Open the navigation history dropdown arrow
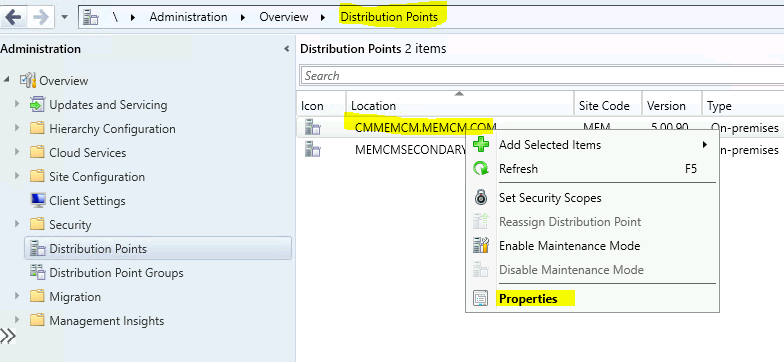This screenshot has width=784, height=362. [64, 17]
